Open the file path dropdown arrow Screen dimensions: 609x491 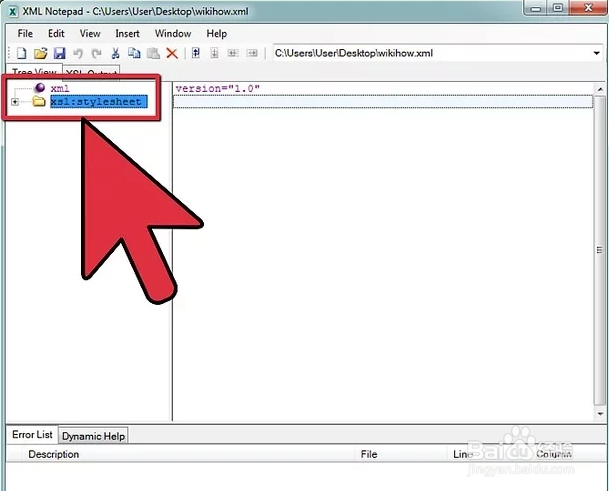click(x=597, y=53)
